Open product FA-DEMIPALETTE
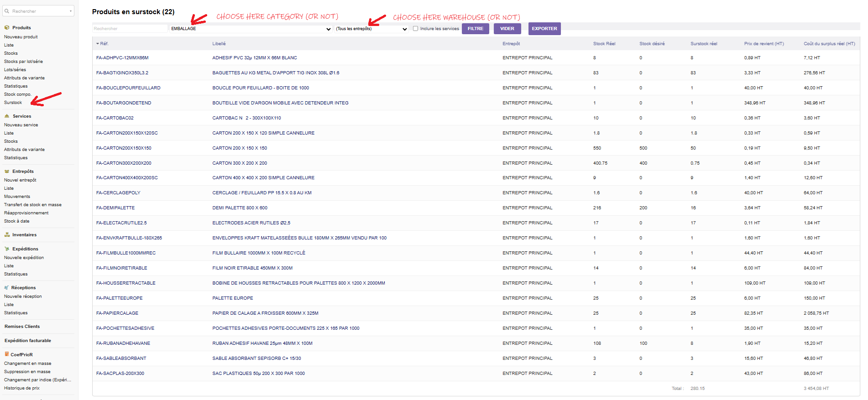The image size is (868, 400). click(115, 208)
